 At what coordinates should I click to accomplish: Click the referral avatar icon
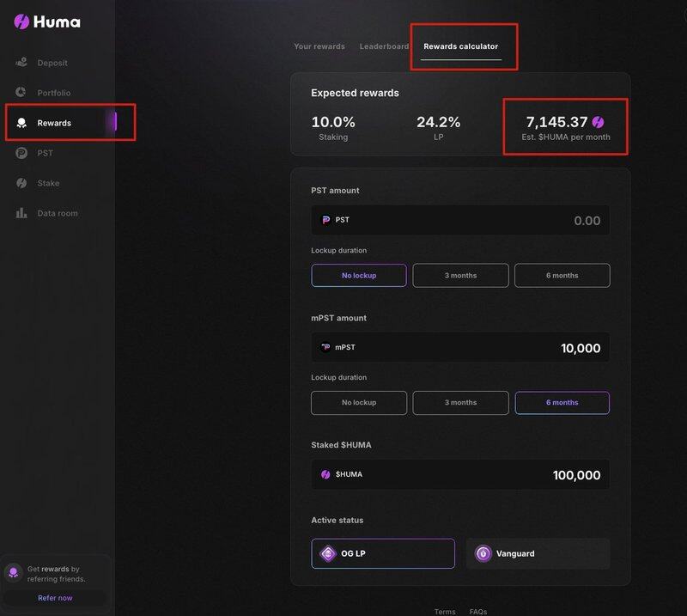point(13,572)
